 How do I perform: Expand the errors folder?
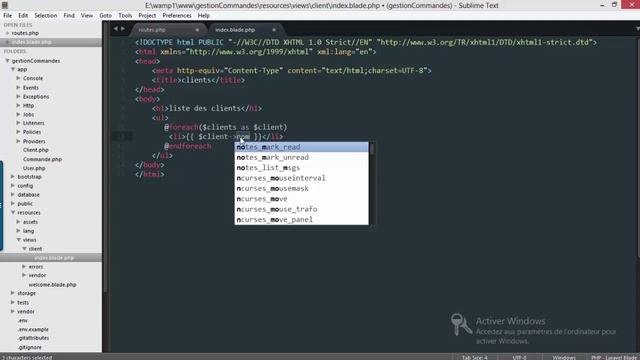click(x=24, y=267)
